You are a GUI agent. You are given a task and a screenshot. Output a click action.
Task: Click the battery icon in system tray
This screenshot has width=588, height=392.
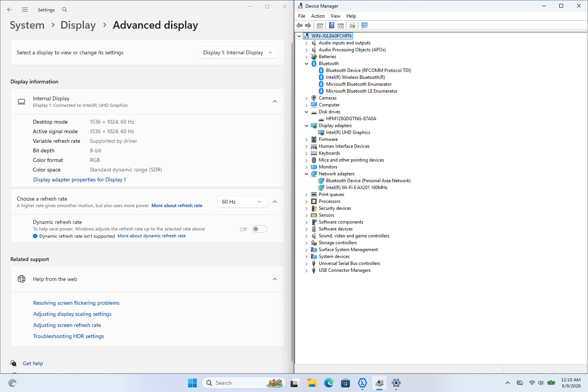point(551,383)
